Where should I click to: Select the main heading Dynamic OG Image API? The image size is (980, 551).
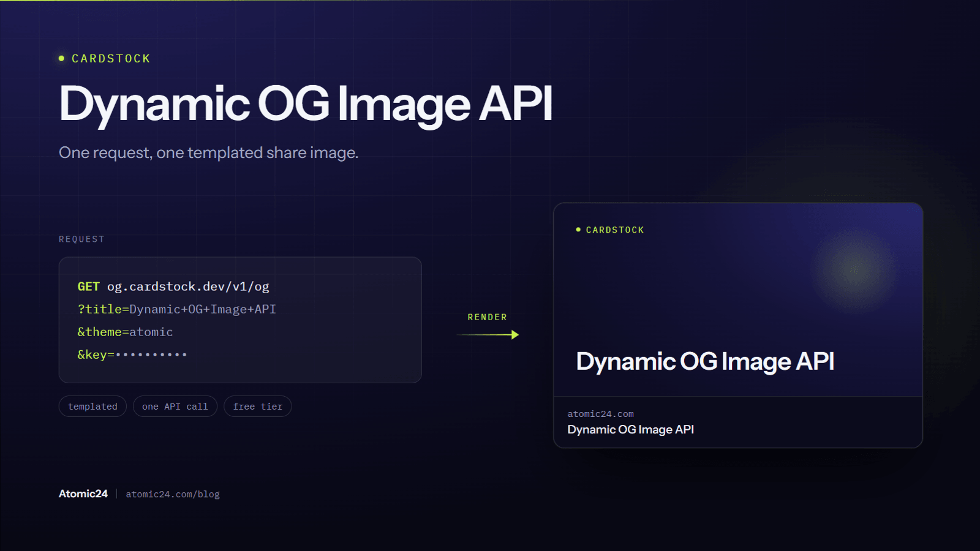(306, 105)
